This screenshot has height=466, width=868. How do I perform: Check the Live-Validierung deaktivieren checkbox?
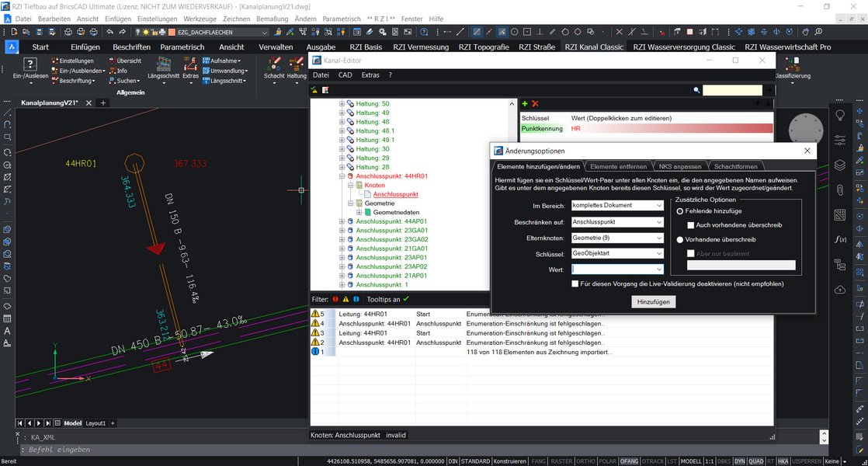coord(575,284)
